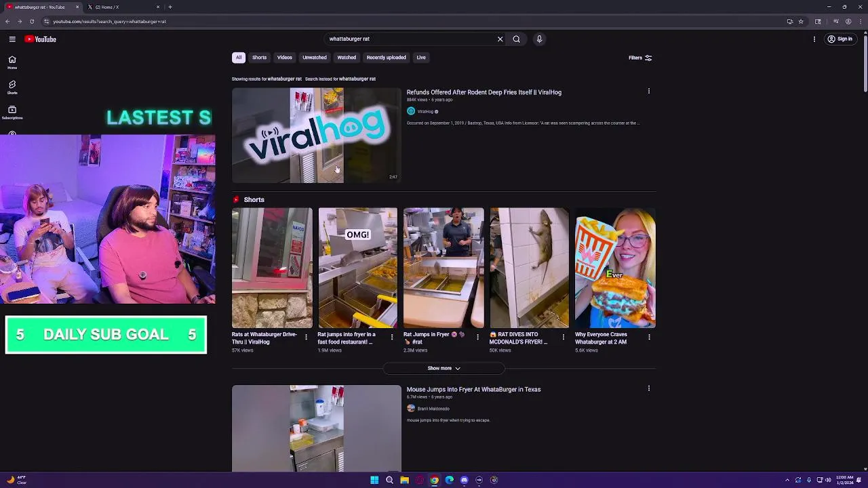The height and width of the screenshot is (488, 868).
Task: Open options for Rat jumps into fryer short
Action: pyautogui.click(x=391, y=337)
